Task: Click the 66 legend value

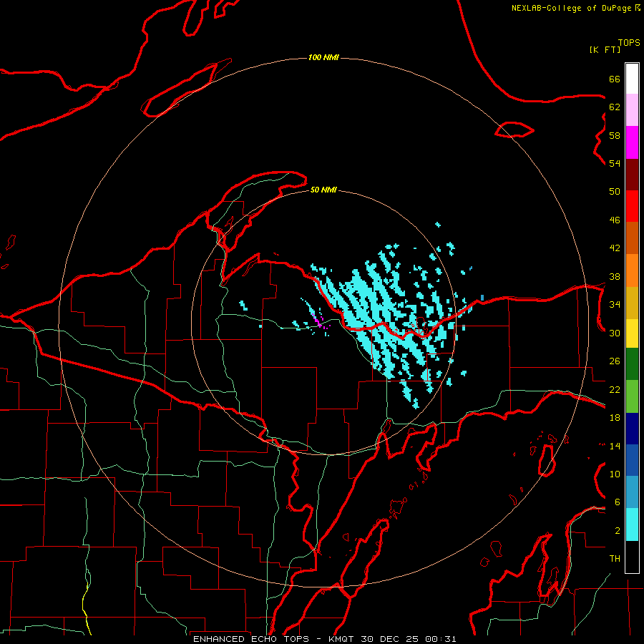Action: click(615, 79)
